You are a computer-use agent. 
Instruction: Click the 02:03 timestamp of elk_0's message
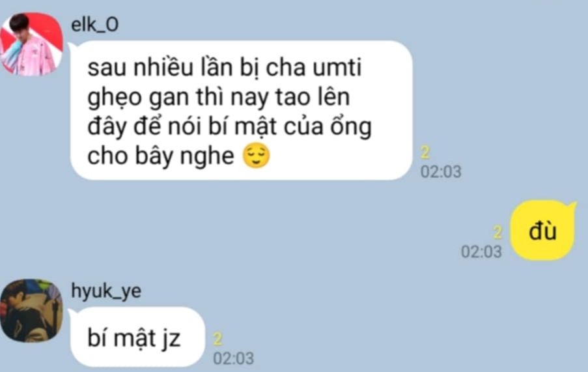[x=441, y=172]
